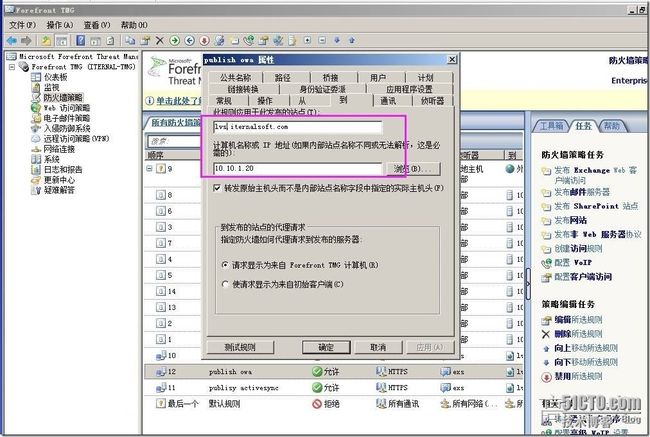Click the red down-arrow disable rule icon
Image resolution: width=650 pixels, height=437 pixels.
pos(204,40)
